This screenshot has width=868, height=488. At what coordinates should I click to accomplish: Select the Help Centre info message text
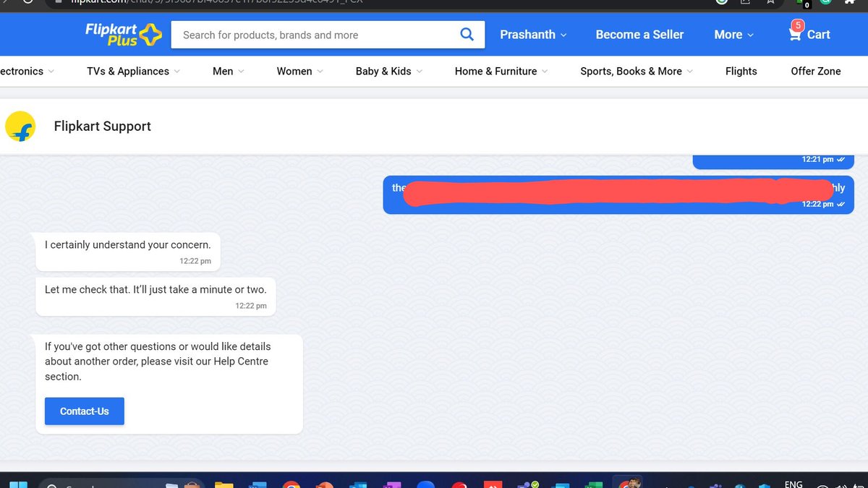[158, 361]
